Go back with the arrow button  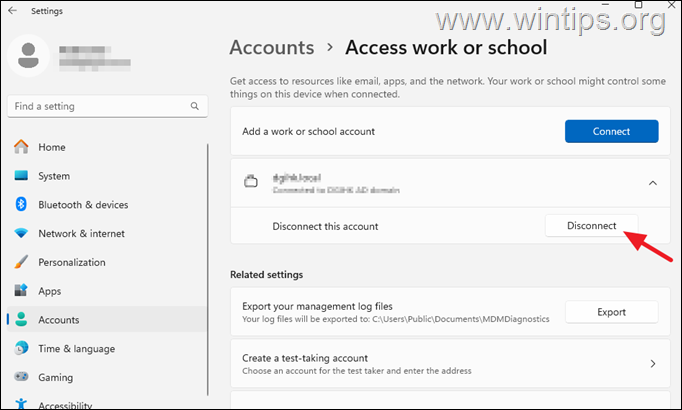pyautogui.click(x=13, y=12)
